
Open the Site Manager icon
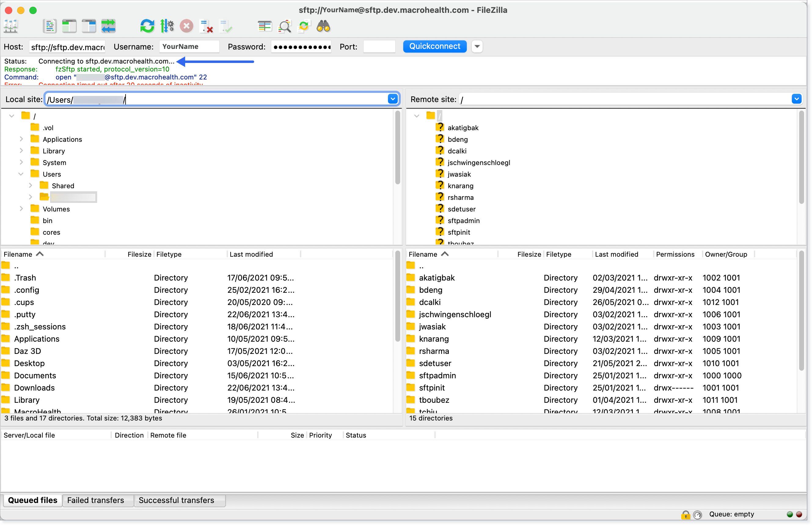coord(11,26)
